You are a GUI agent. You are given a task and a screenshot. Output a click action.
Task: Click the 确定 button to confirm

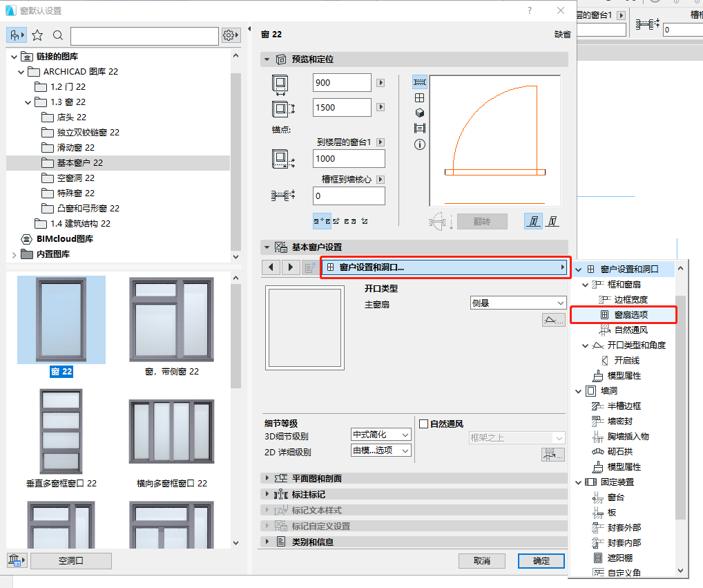(x=541, y=561)
